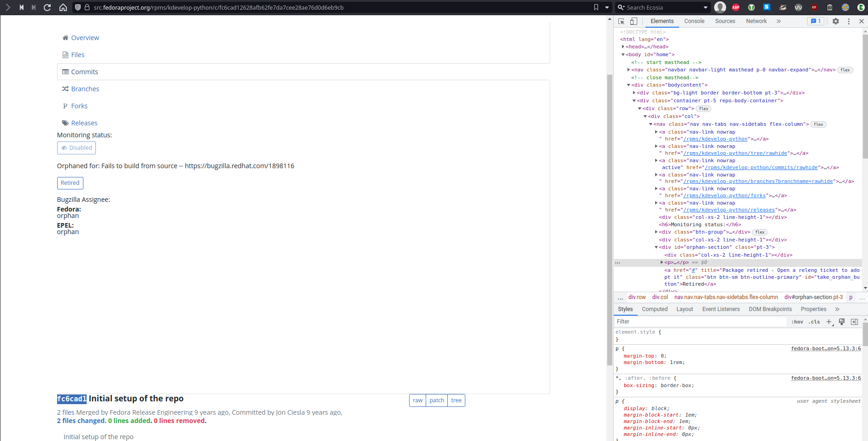
Task: Expand the nav navbar masthead node
Action: (628, 70)
